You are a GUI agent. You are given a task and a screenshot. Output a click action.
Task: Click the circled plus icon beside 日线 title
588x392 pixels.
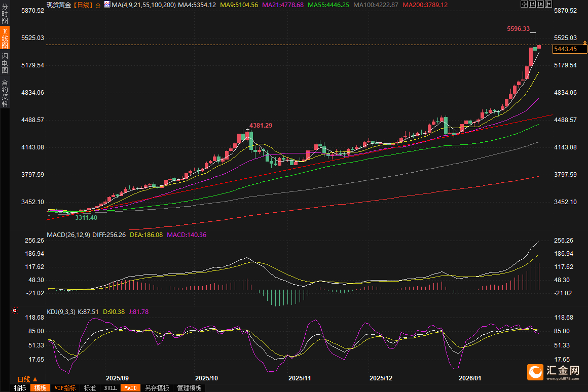click(x=98, y=5)
